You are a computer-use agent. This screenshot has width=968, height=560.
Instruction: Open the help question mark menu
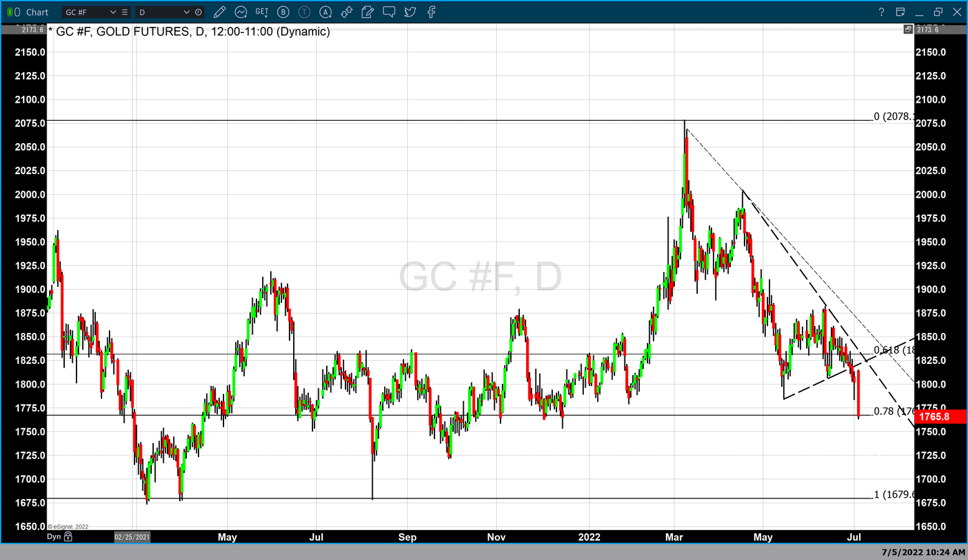pyautogui.click(x=881, y=12)
